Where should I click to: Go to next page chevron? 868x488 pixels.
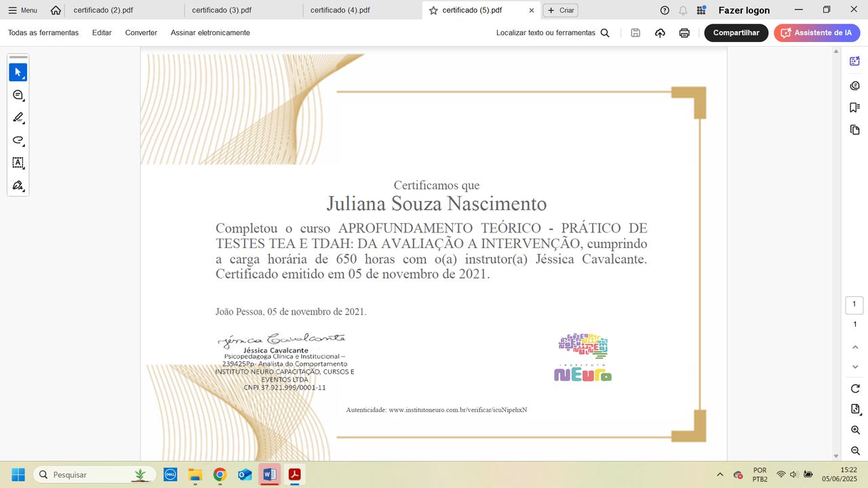pos(855,367)
